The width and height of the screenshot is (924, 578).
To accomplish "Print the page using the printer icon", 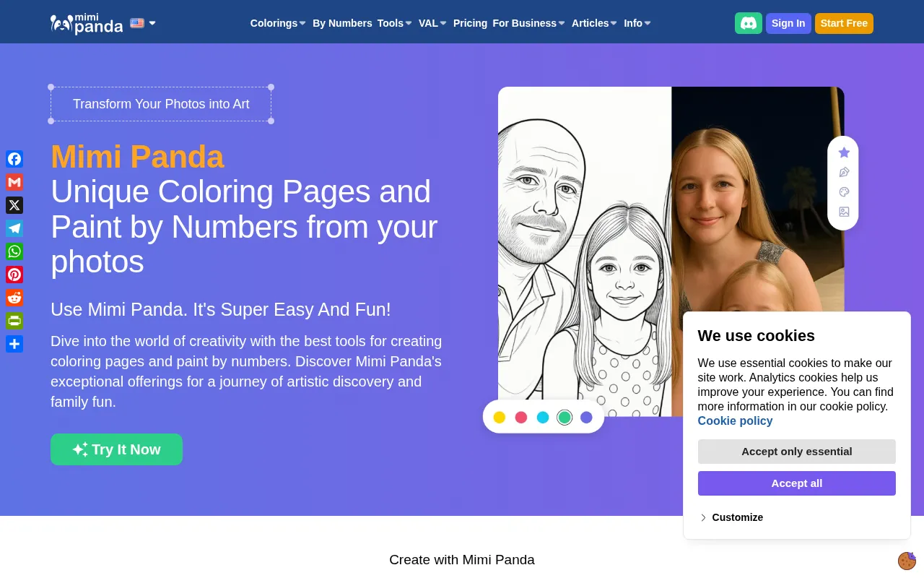I will click(x=14, y=321).
